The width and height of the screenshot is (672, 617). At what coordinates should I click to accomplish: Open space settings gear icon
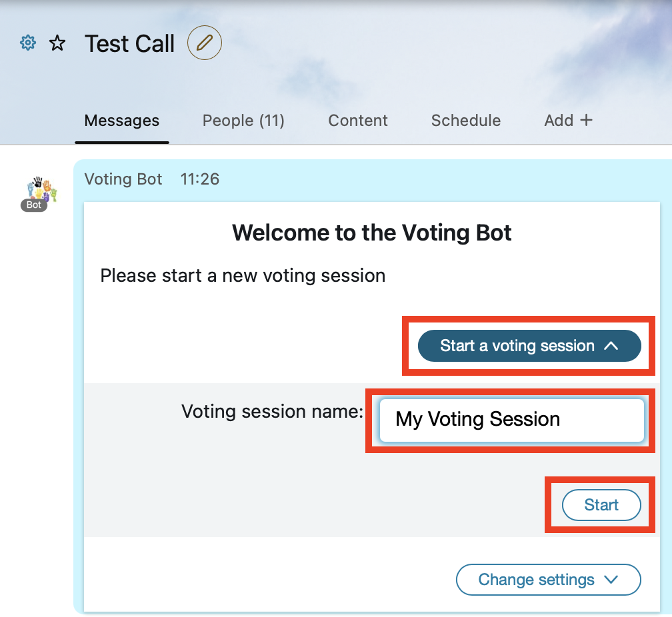tap(28, 43)
